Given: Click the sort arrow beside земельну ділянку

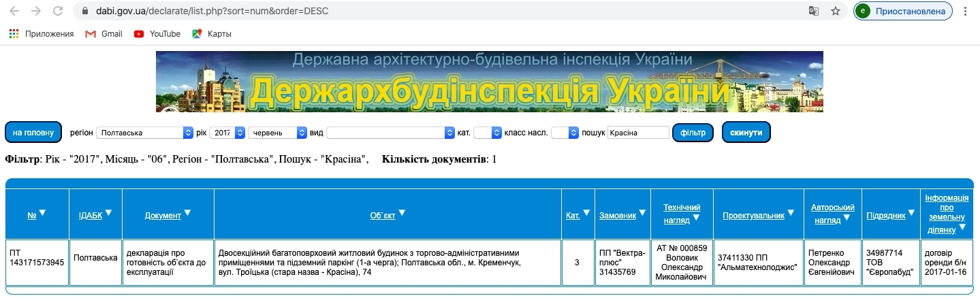Looking at the screenshot, I should click(x=963, y=228).
